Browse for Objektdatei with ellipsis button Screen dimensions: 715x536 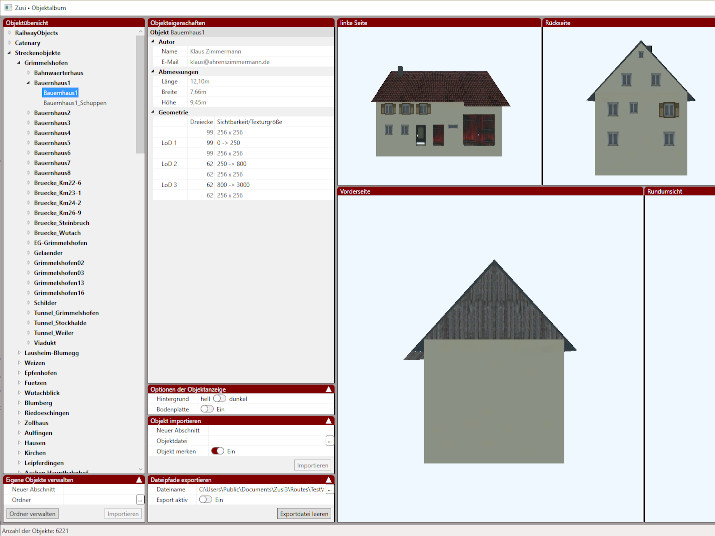pyautogui.click(x=329, y=440)
